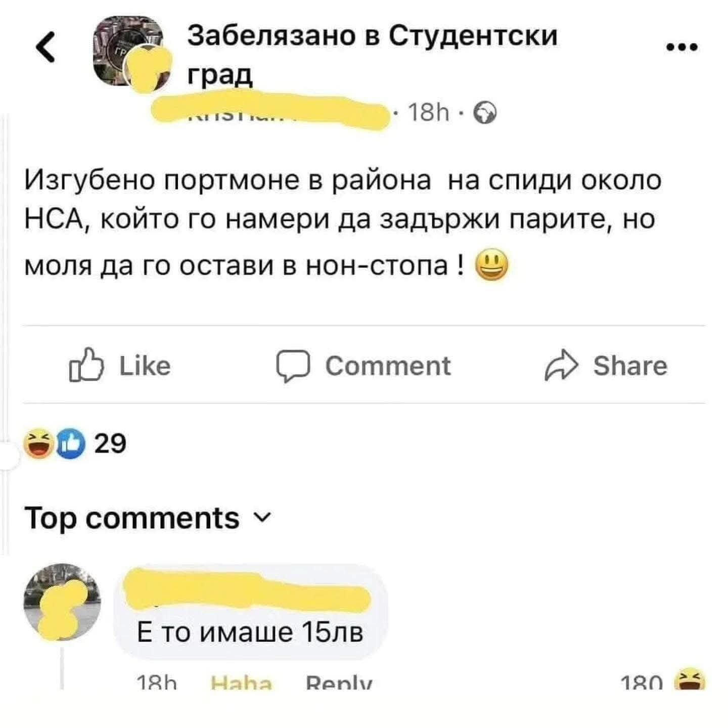The width and height of the screenshot is (728, 728).
Task: Go back using the left arrow
Action: [x=47, y=50]
